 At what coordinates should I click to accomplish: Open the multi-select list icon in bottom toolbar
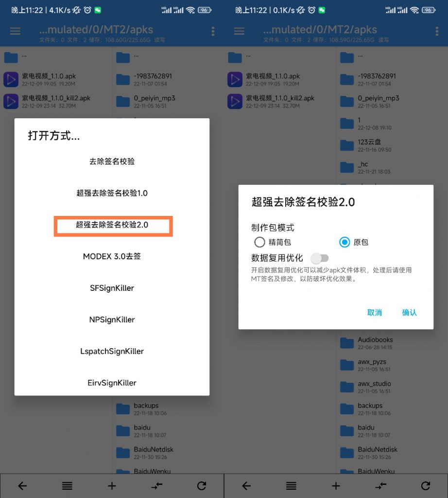[67, 485]
